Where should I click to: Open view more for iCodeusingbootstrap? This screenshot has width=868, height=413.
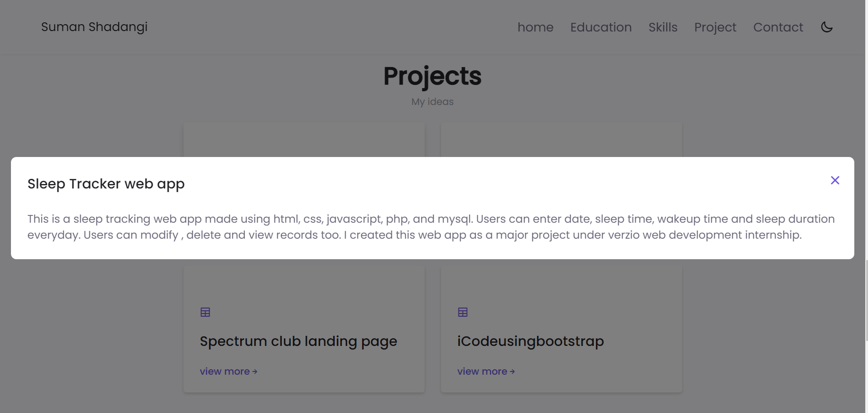tap(483, 371)
